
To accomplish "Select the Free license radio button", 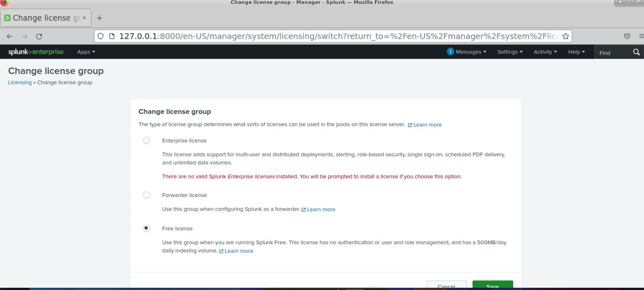I will [x=146, y=228].
